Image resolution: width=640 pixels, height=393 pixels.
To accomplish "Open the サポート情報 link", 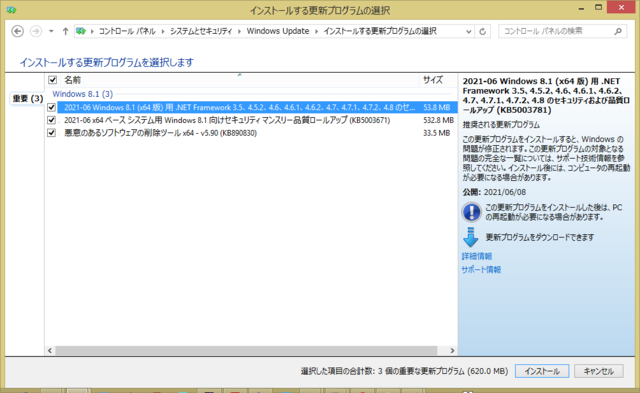I will [481, 270].
